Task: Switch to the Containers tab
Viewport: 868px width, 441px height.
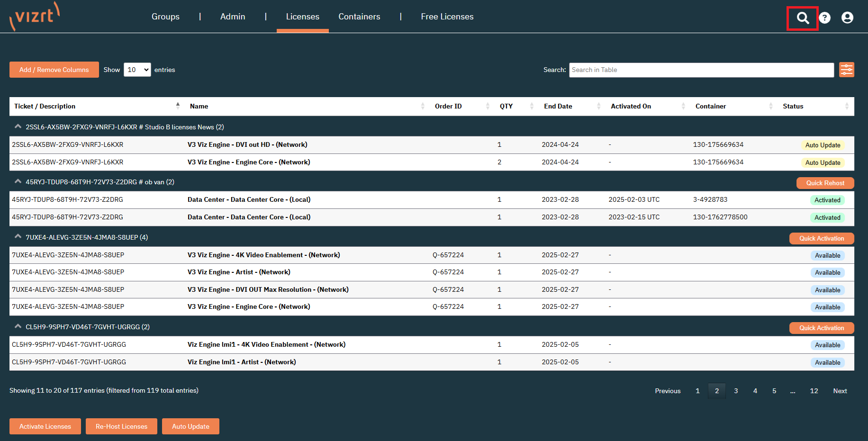Action: coord(359,17)
